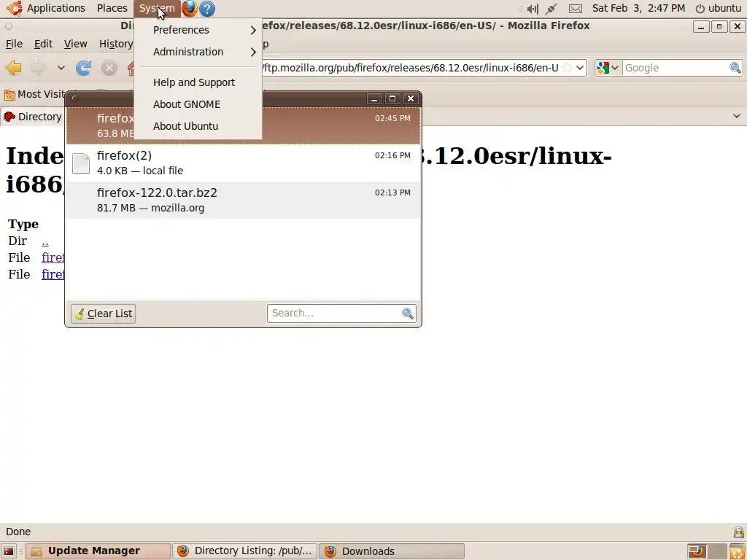Image resolution: width=747 pixels, height=560 pixels.
Task: Click the Google search input field
Action: (676, 68)
